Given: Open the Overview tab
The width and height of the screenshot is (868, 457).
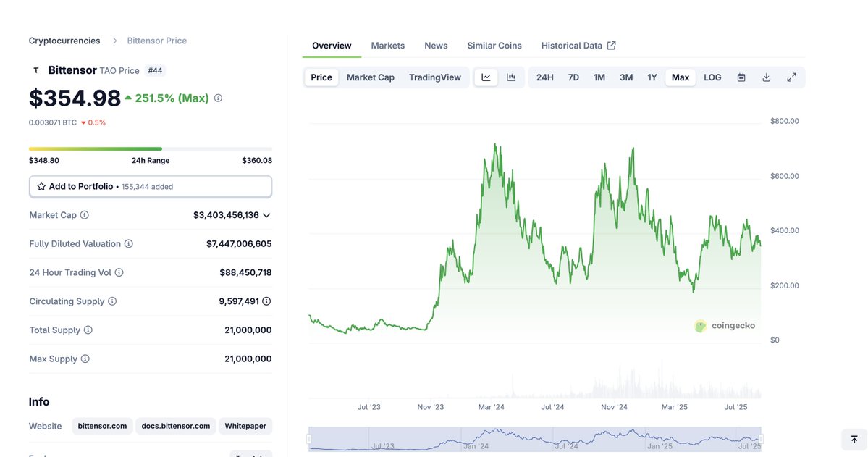Looking at the screenshot, I should tap(332, 46).
